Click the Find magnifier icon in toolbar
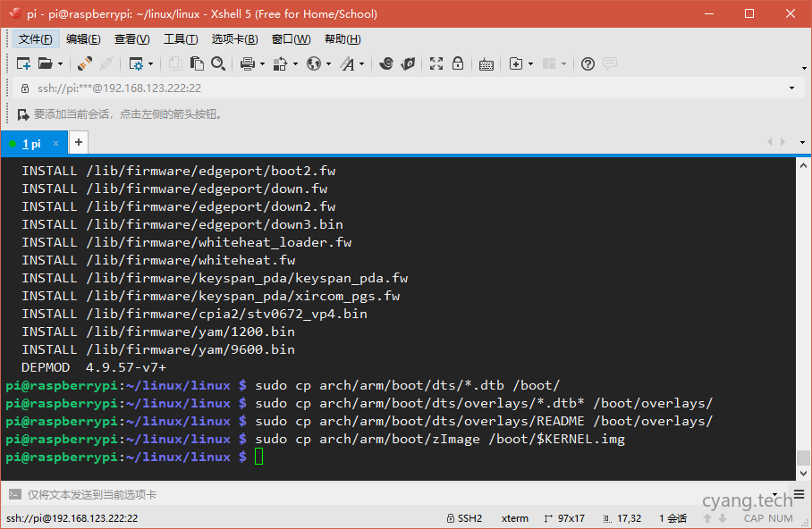Viewport: 812px width, 529px height. click(x=218, y=63)
